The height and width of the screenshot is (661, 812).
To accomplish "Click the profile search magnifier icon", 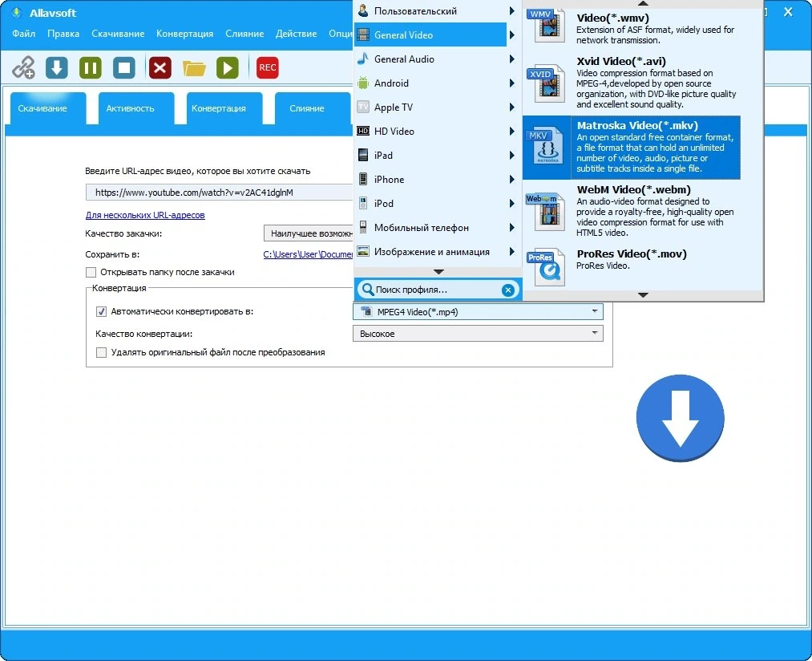I will coord(367,290).
